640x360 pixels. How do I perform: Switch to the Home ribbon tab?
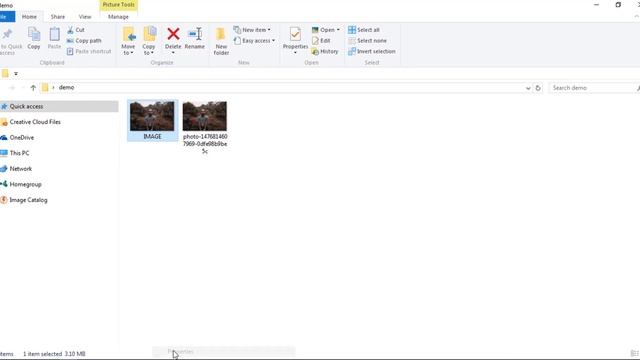(29, 17)
